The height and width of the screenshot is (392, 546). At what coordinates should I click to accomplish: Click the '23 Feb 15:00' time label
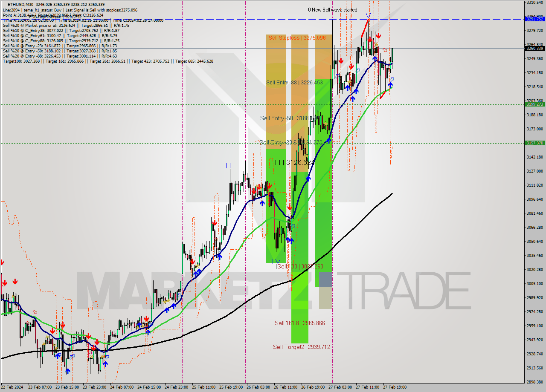tap(67, 387)
